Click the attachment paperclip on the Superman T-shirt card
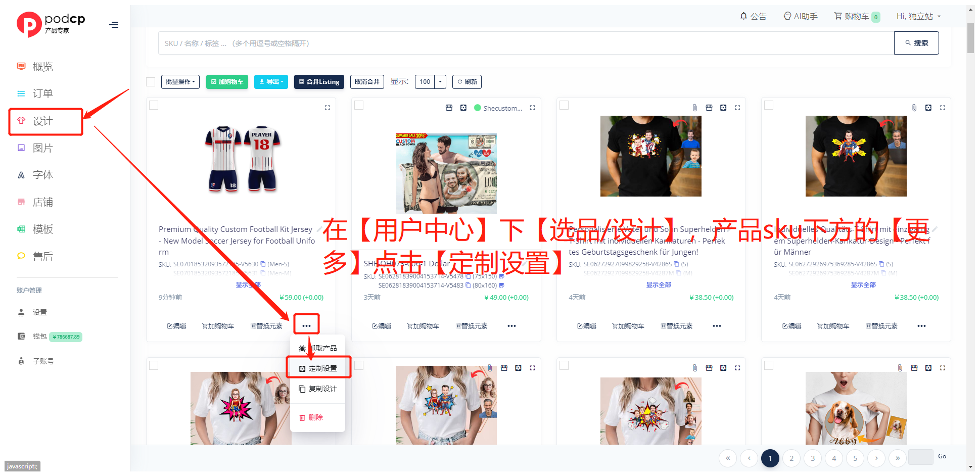 [x=914, y=108]
